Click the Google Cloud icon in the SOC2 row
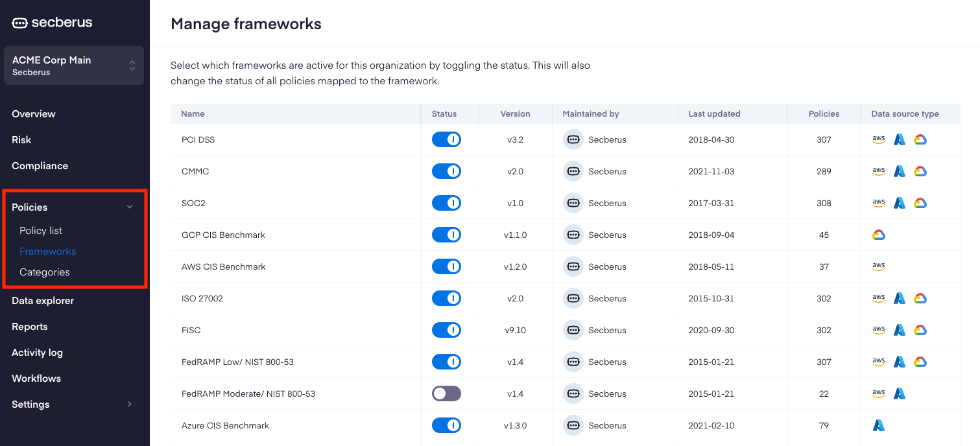This screenshot has width=980, height=446. point(920,203)
